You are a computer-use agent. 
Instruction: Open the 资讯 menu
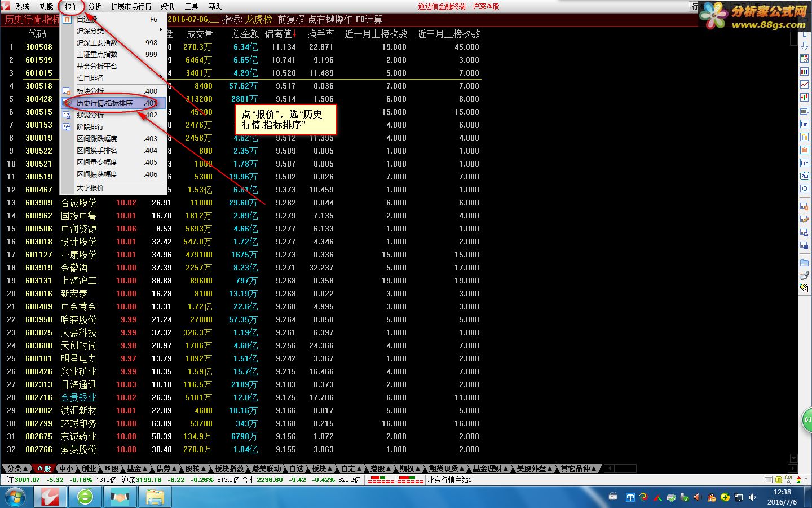tap(167, 6)
